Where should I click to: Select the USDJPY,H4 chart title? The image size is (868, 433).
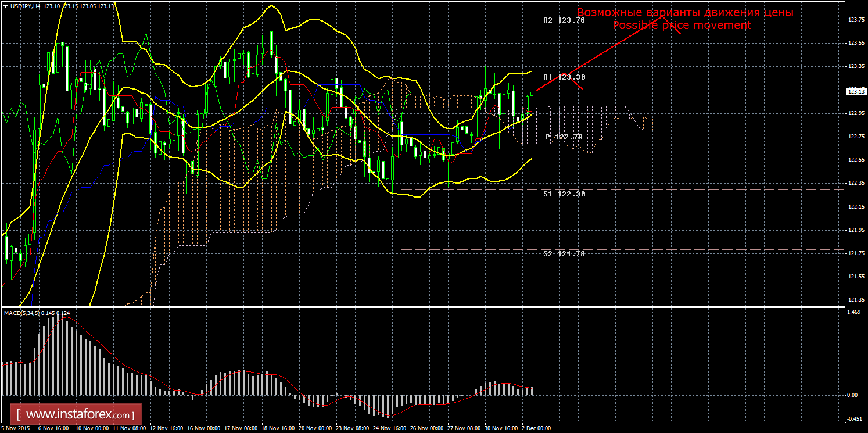(x=26, y=5)
